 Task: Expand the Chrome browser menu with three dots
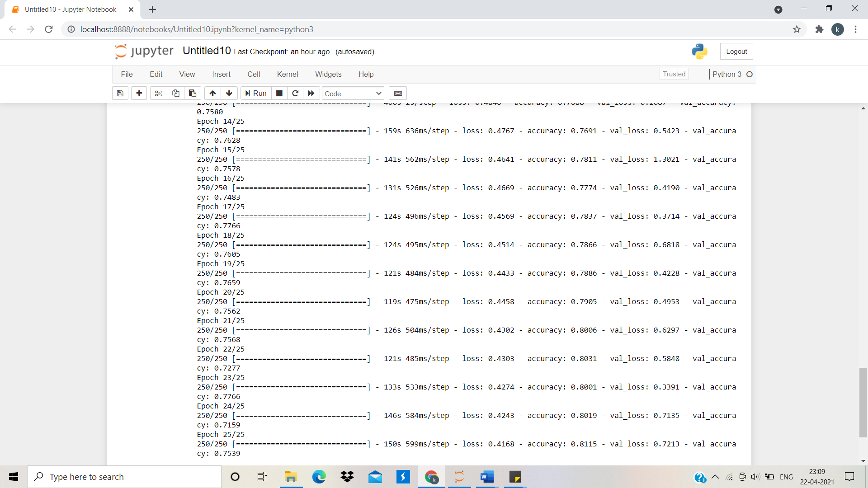coord(855,29)
